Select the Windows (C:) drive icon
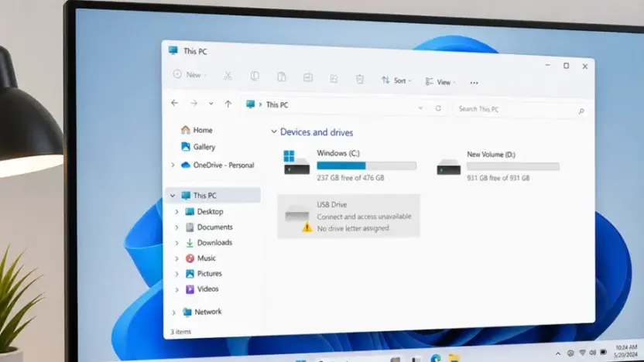The height and width of the screenshot is (362, 644). (296, 162)
